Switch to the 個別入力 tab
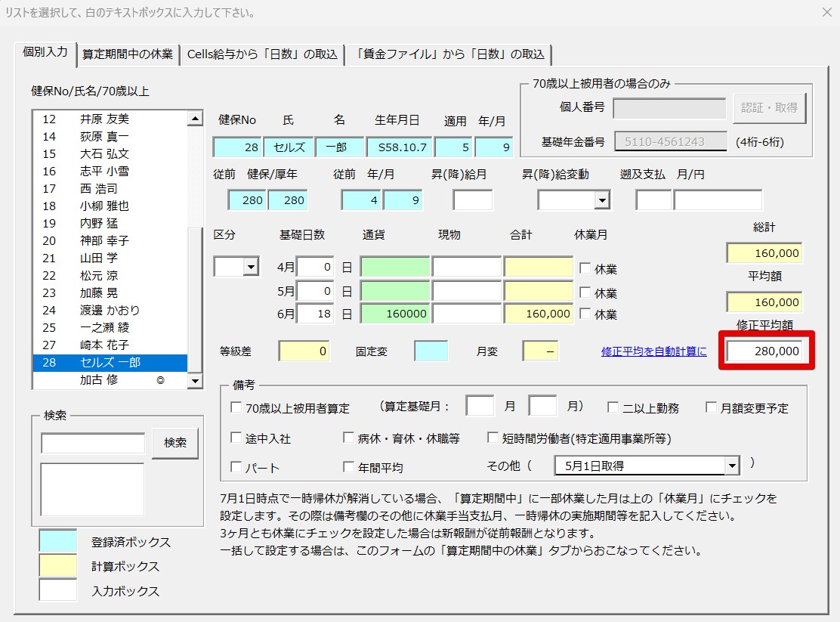Screen dimensions: 840x622 (x=45, y=53)
